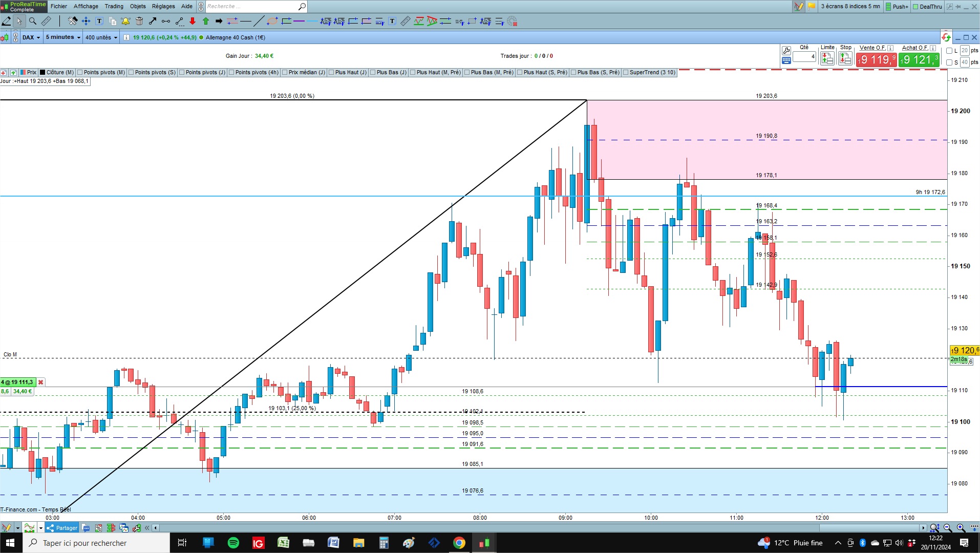Open Excel from the taskbar
This screenshot has height=553, width=980.
point(283,543)
